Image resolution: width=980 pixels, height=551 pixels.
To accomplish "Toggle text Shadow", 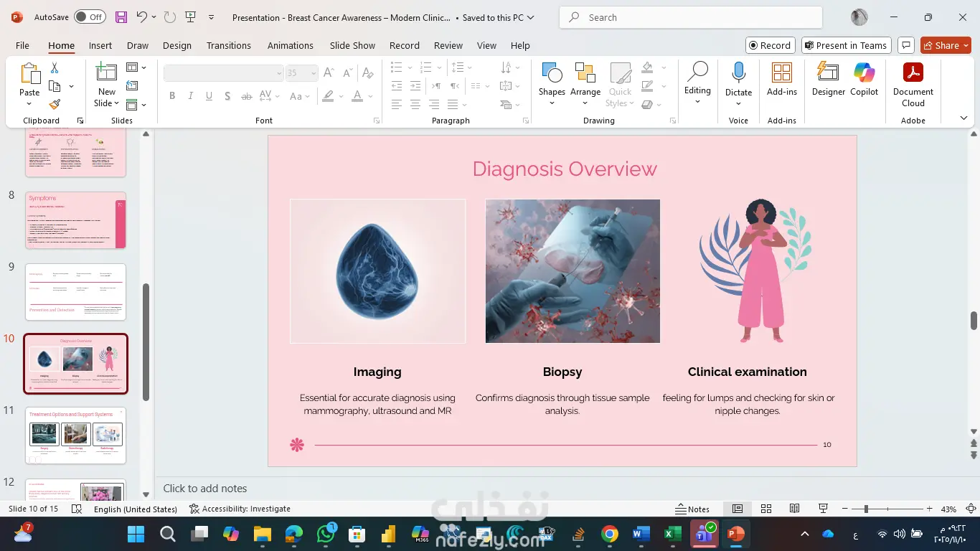I will pos(227,96).
